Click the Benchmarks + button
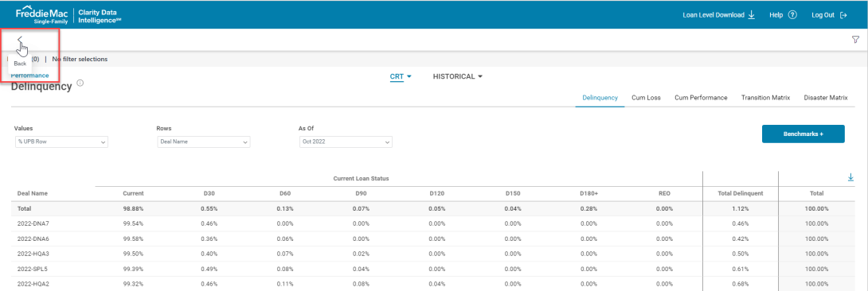 click(803, 134)
